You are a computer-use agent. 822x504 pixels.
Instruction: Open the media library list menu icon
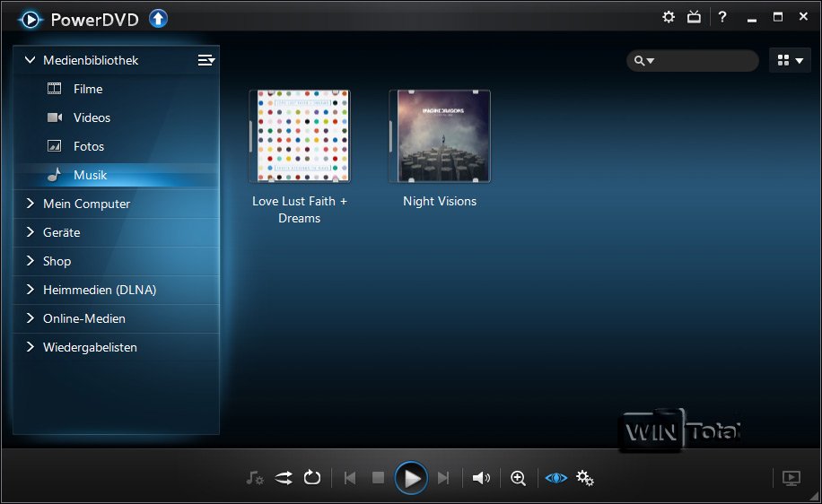coord(206,60)
